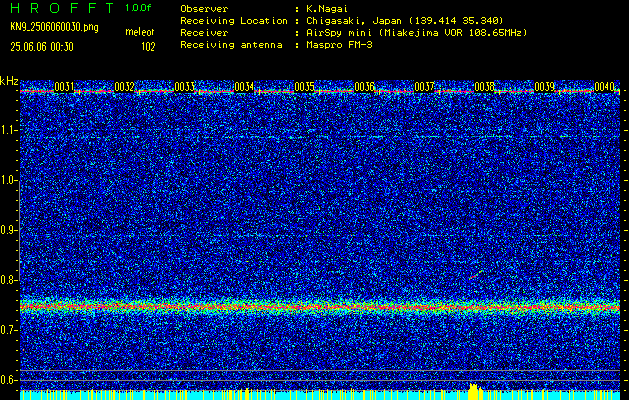Click the 0037 time marker
Viewport: 629px width, 400px height.
click(x=424, y=87)
